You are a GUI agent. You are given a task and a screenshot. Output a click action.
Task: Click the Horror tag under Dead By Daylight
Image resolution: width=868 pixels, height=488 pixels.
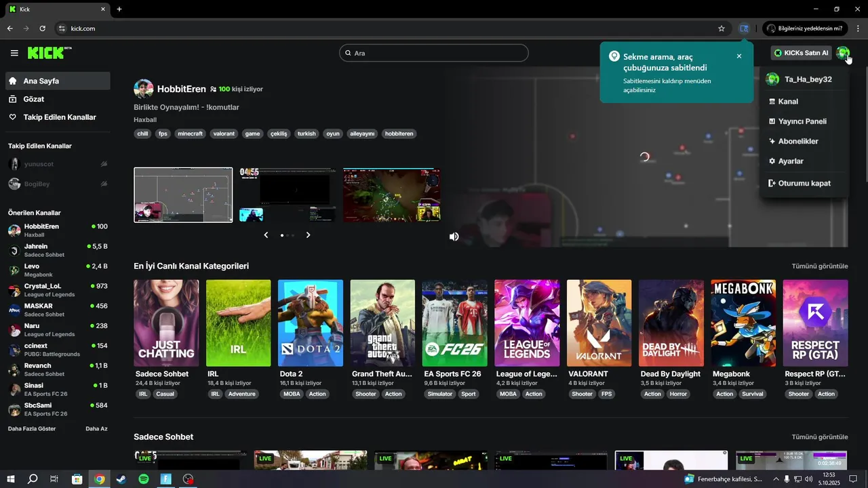[678, 394]
